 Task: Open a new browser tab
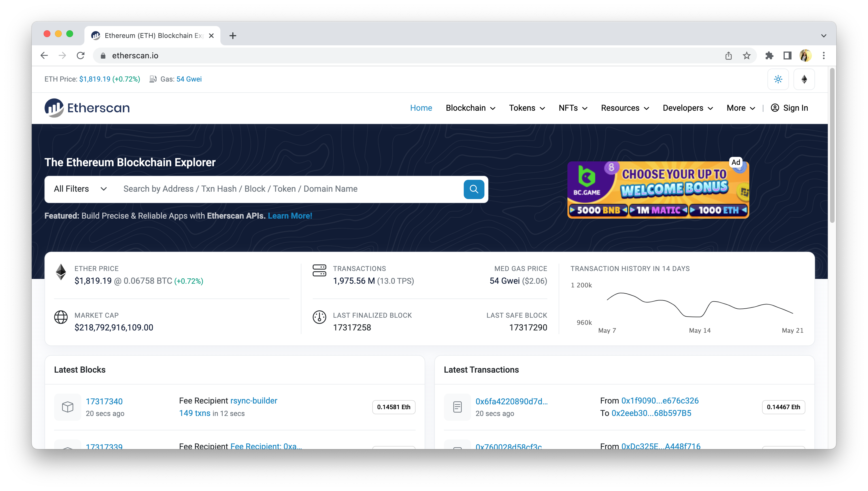[x=233, y=35]
